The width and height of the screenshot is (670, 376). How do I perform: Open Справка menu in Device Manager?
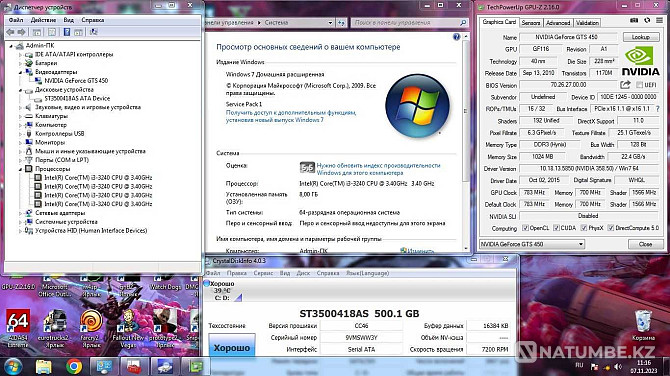[x=93, y=20]
